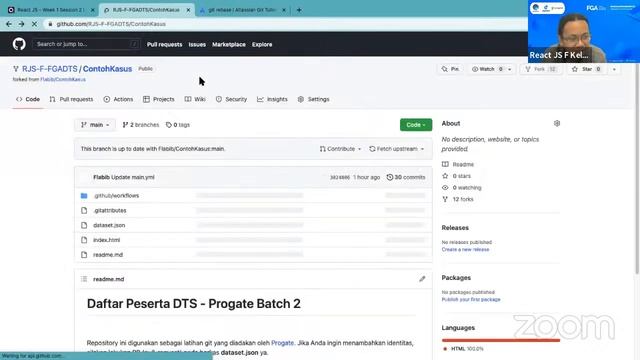Open the forked-from Flabib/ContohKasus link
Screen dimensions: 640x360
coord(63,80)
